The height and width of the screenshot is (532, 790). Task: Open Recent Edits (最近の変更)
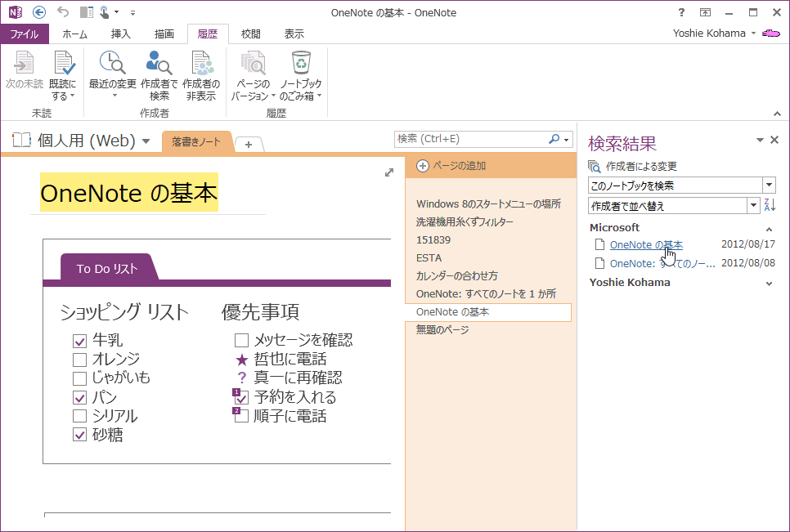(112, 74)
